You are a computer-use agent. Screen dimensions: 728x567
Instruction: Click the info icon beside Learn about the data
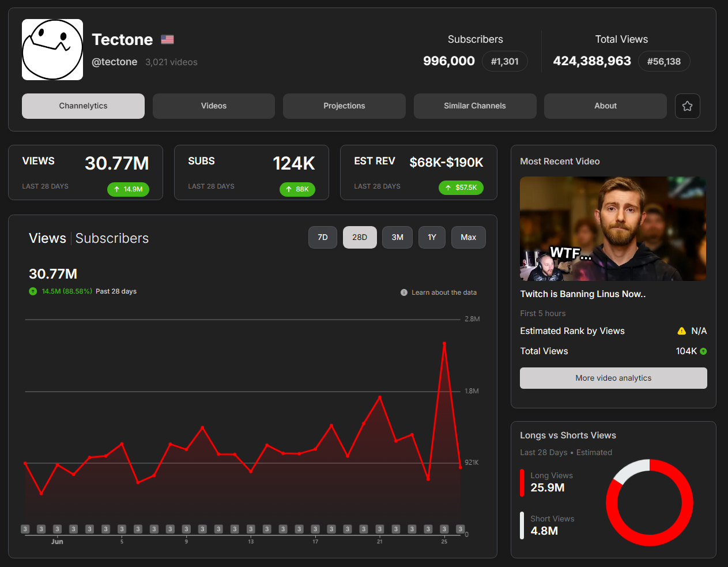[x=404, y=292]
